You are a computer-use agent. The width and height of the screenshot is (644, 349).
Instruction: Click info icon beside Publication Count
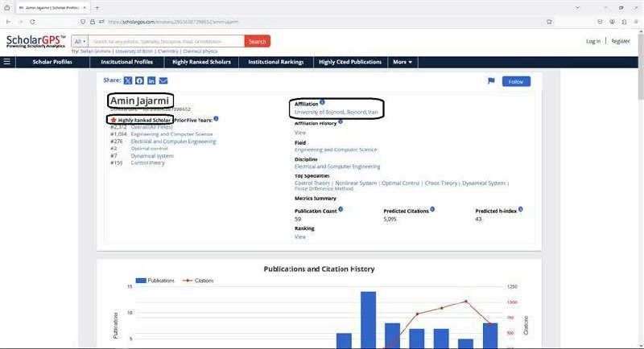tap(341, 209)
